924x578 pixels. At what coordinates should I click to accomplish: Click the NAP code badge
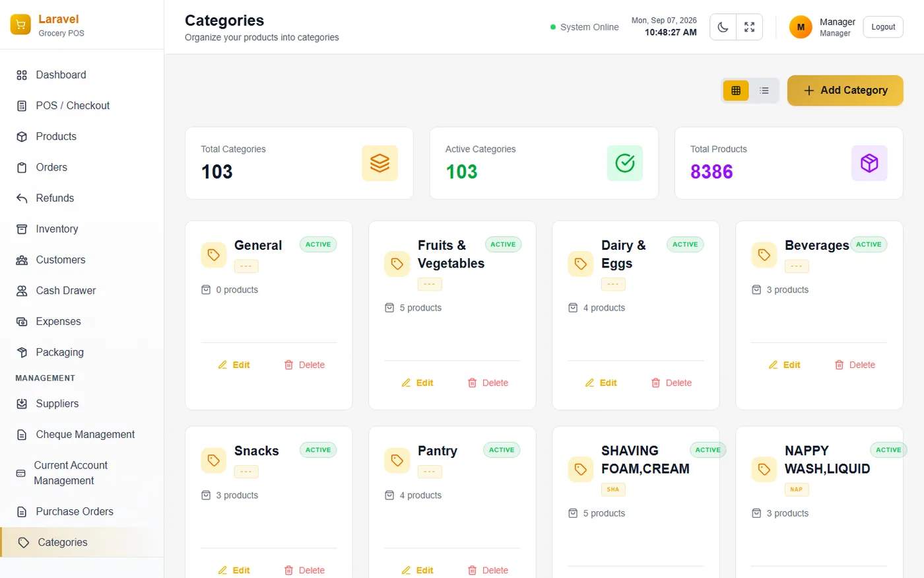(x=797, y=489)
